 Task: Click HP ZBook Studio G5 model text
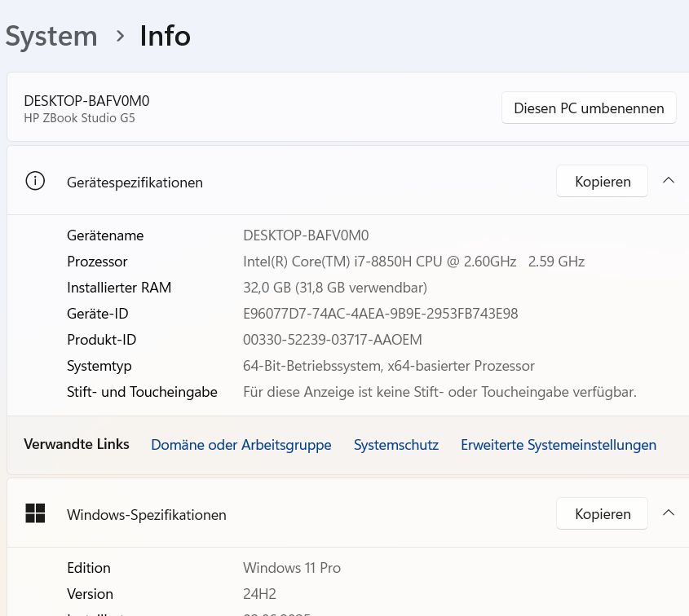click(x=79, y=118)
